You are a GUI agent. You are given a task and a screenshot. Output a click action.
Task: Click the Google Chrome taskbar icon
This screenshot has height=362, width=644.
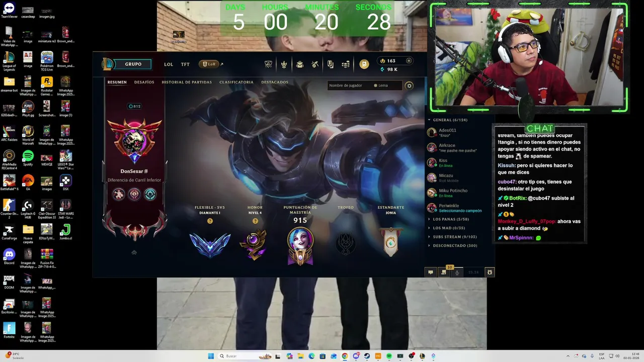345,356
